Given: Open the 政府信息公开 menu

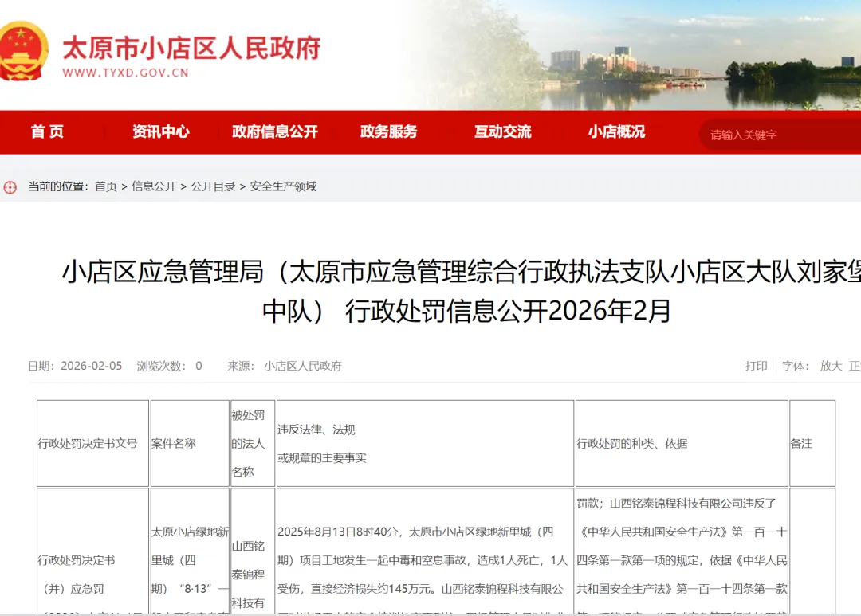Looking at the screenshot, I should click(274, 131).
